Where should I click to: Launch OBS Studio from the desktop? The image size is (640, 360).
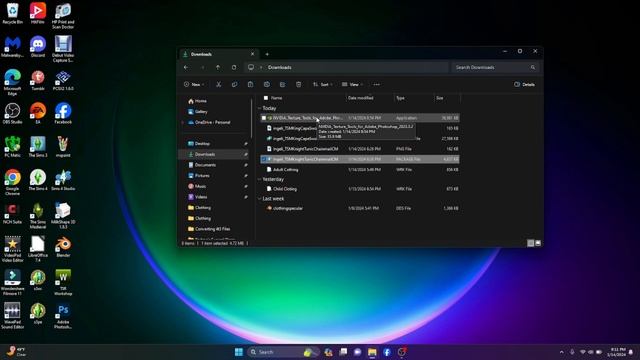pyautogui.click(x=12, y=114)
